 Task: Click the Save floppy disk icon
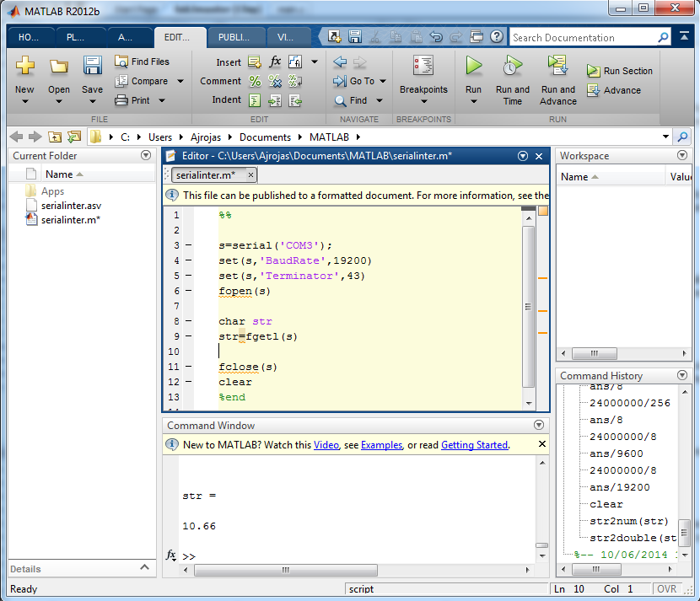click(92, 66)
